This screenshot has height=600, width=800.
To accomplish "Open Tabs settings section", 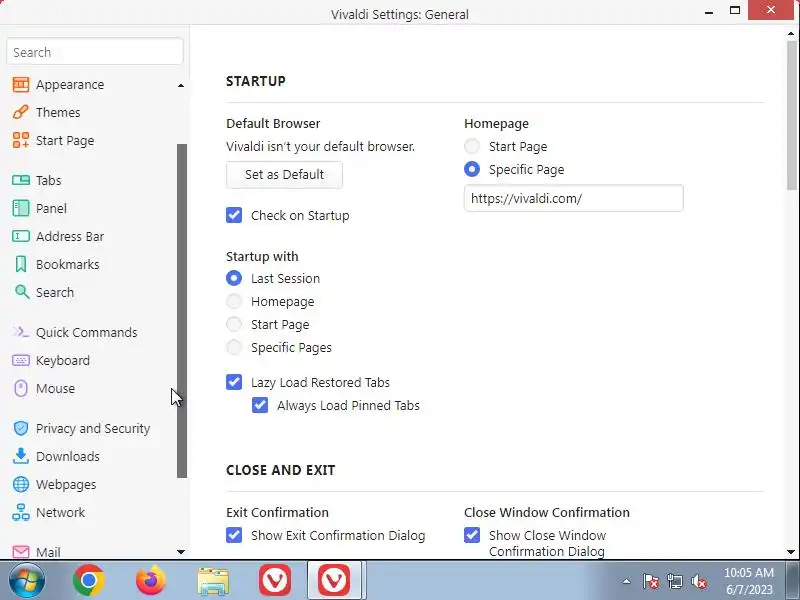I will (48, 180).
